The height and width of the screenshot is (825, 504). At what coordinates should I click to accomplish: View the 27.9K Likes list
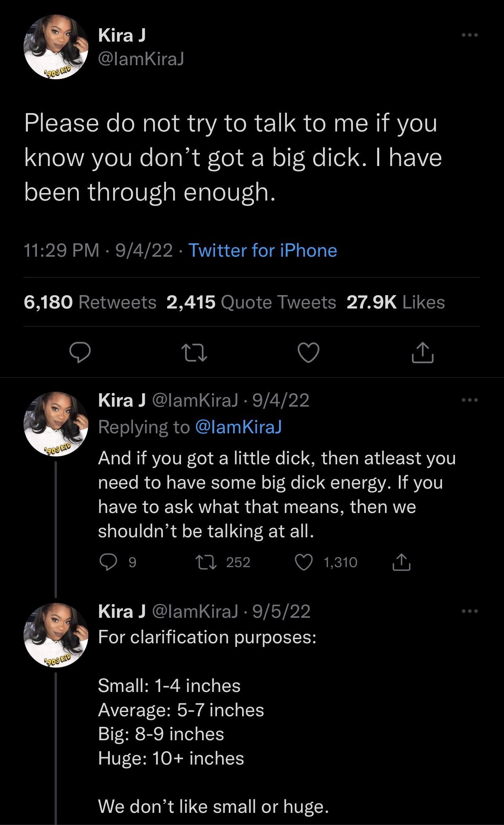396,302
